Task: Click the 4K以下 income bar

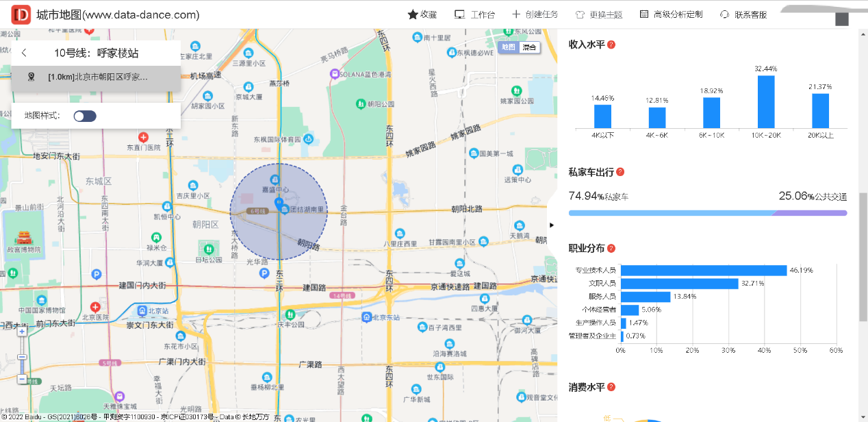Action: [602, 116]
